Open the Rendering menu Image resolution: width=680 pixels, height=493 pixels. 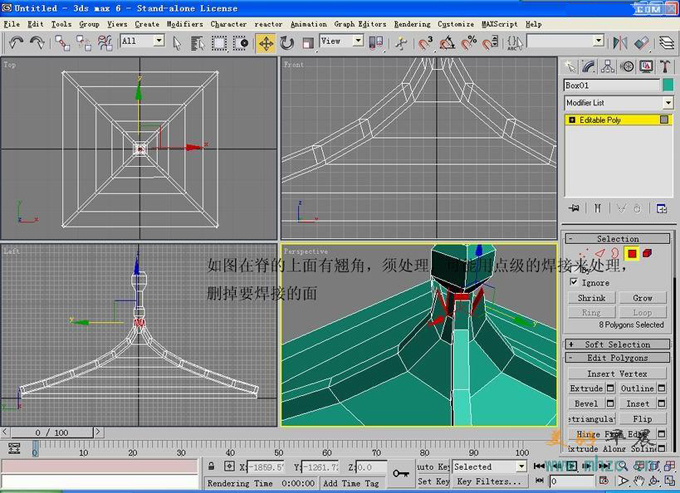410,23
